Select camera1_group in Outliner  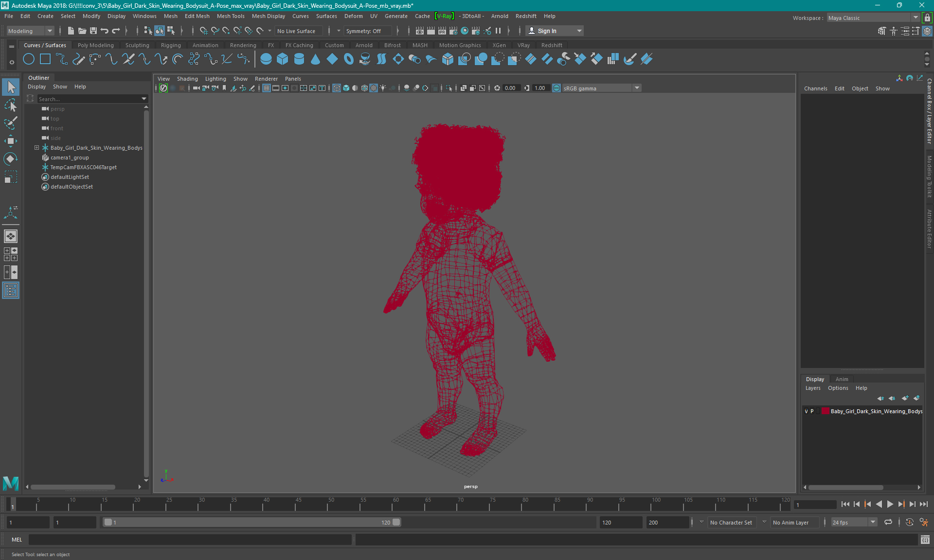tap(70, 157)
